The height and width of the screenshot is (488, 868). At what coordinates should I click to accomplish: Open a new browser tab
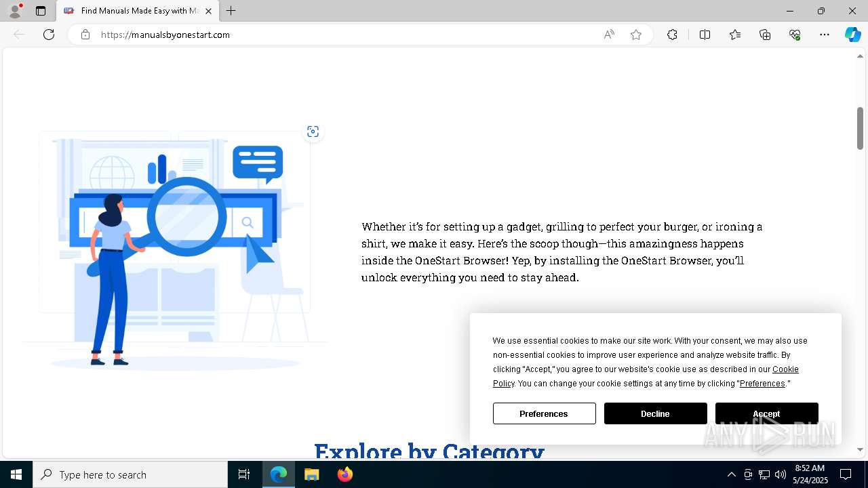(231, 11)
